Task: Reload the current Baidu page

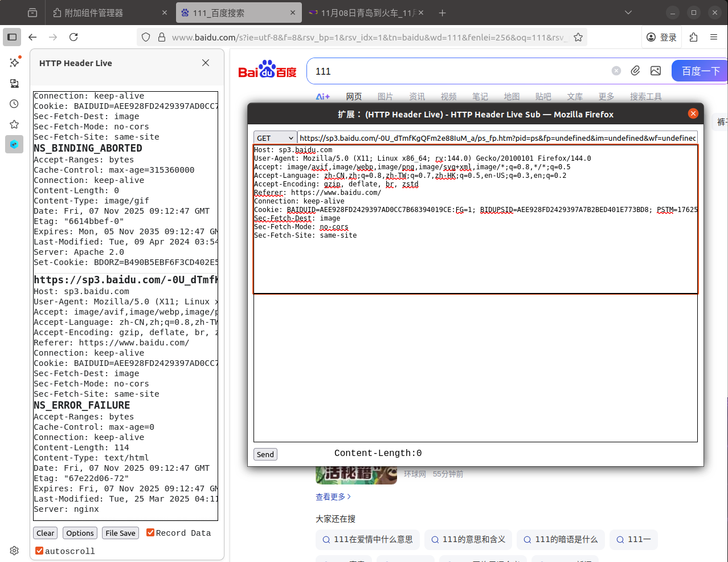Action: coord(73,37)
